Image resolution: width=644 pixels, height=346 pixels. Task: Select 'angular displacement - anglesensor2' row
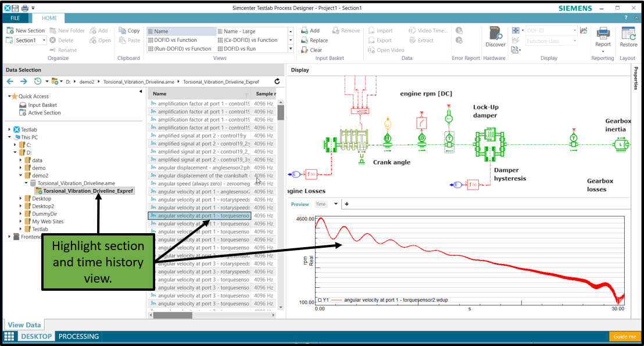[199, 167]
